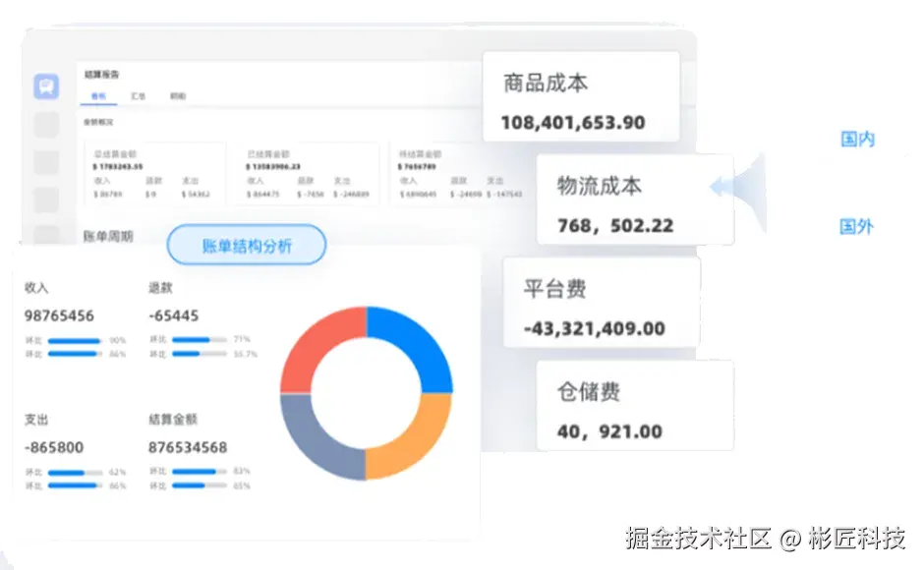The image size is (924, 570).
Task: Click the 62% progress bar under 支出
Action: tap(75, 473)
